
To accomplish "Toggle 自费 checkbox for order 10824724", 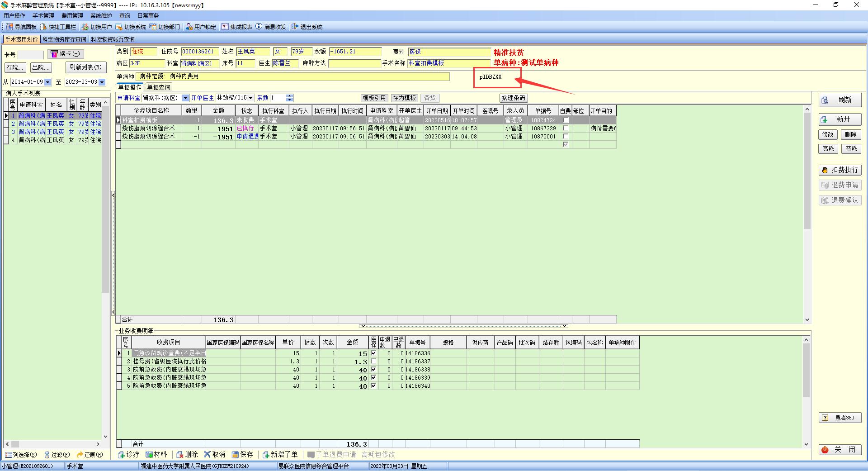I will pos(566,120).
